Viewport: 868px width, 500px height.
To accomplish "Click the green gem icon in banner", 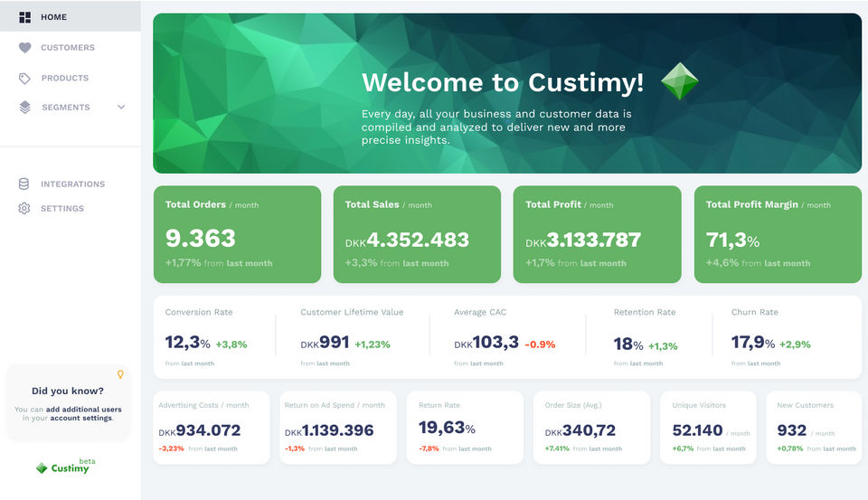I will coord(680,80).
